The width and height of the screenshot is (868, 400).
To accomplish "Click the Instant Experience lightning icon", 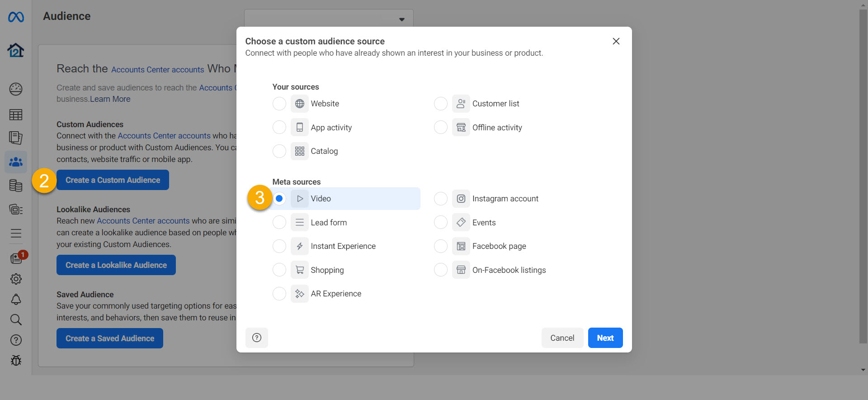I will [x=300, y=246].
